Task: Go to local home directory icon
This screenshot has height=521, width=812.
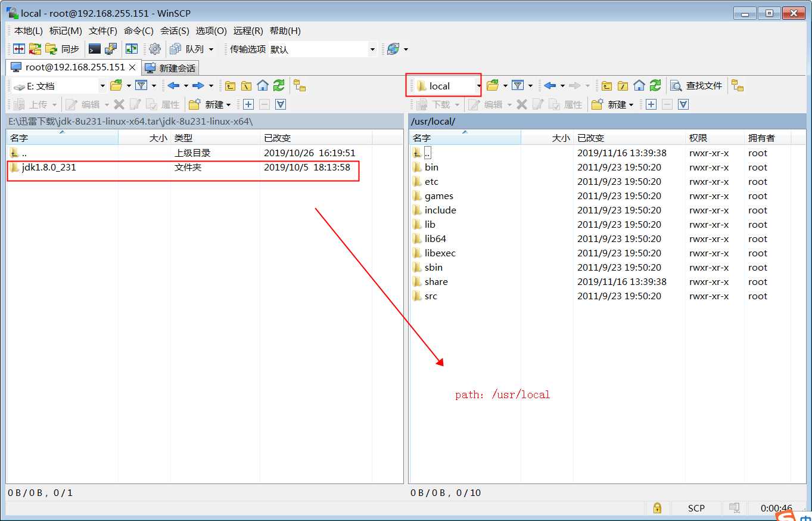Action: tap(263, 86)
